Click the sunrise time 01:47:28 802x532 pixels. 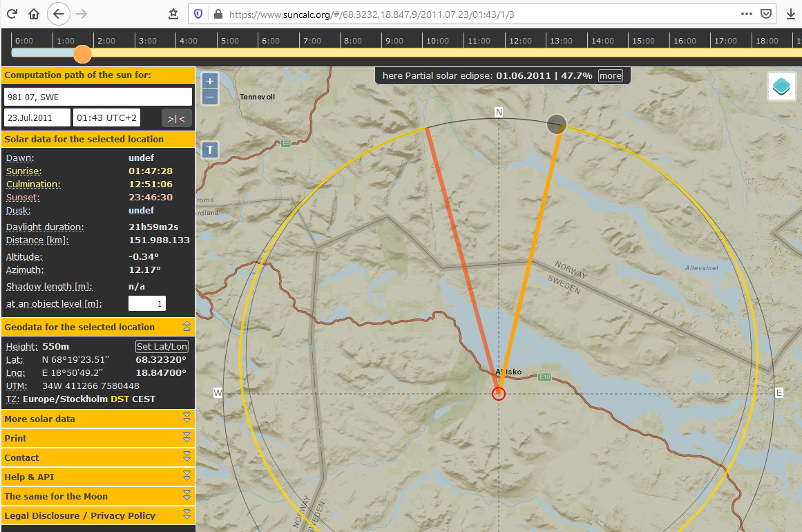[x=151, y=171]
